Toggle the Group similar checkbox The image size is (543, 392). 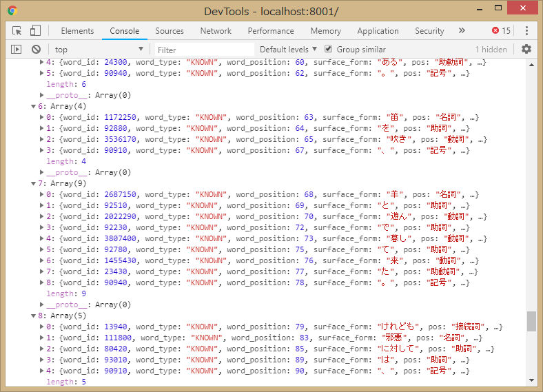329,50
